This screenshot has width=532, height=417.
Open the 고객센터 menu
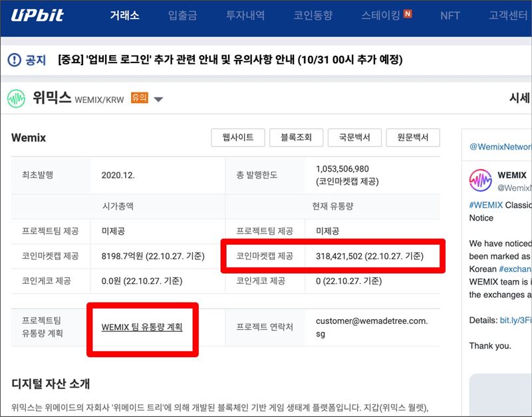click(x=508, y=15)
